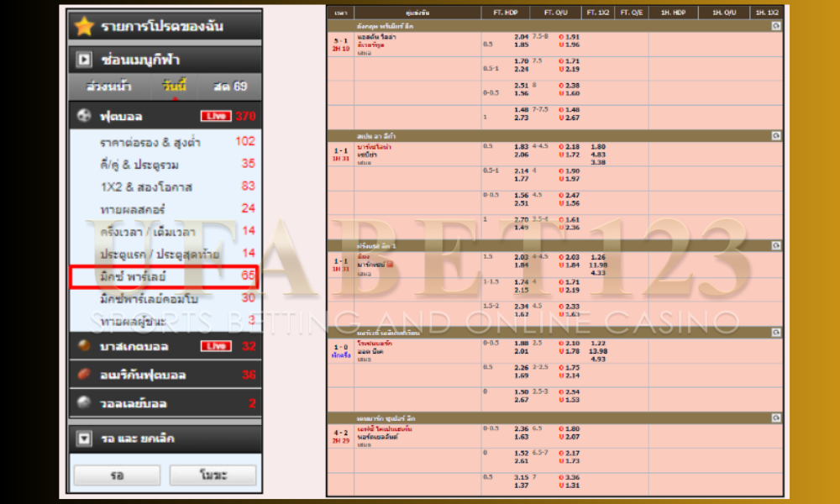This screenshot has width=840, height=504.
Task: Click the 1H. 1X2 column header
Action: (x=767, y=13)
